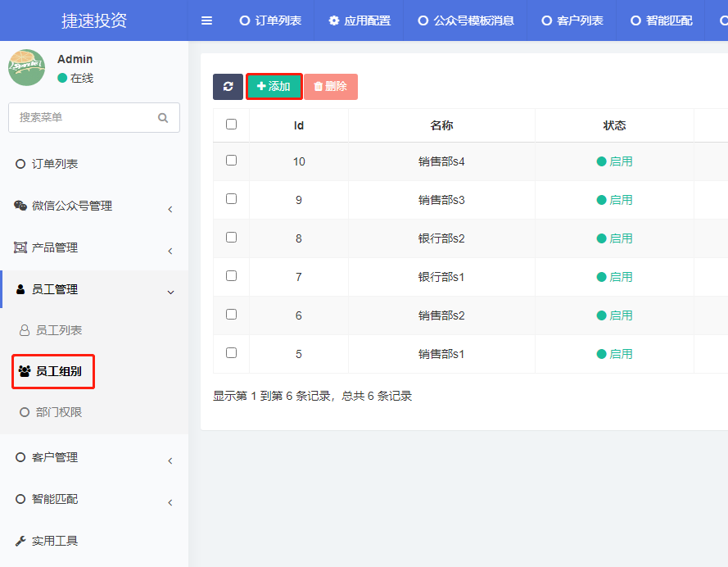This screenshot has height=567, width=728.
Task: Click the outline user icon beside 员工列表
Action: coord(25,330)
